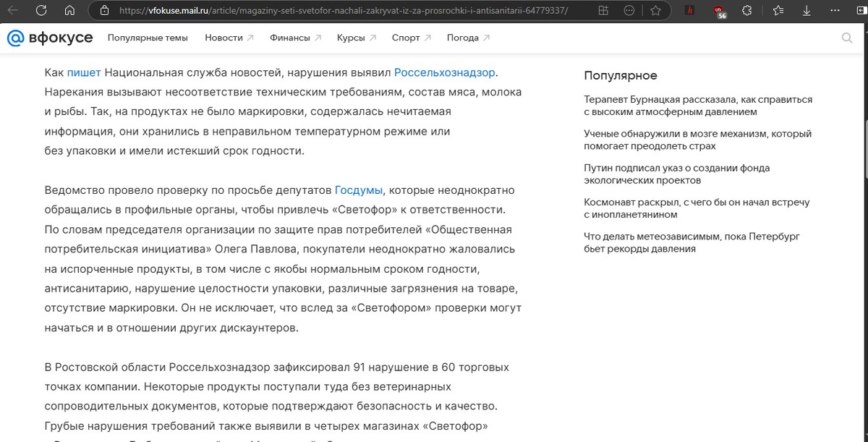Reload the page using the refresh icon
This screenshot has height=442, width=868.
point(41,10)
